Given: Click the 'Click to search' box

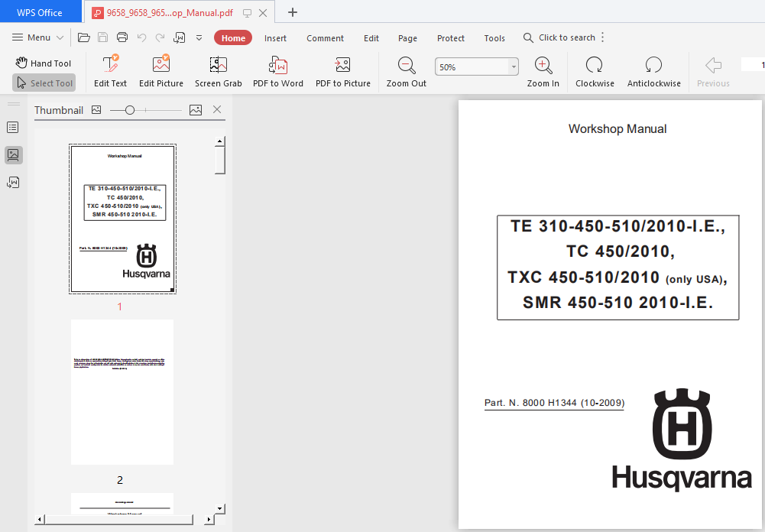Looking at the screenshot, I should [559, 37].
